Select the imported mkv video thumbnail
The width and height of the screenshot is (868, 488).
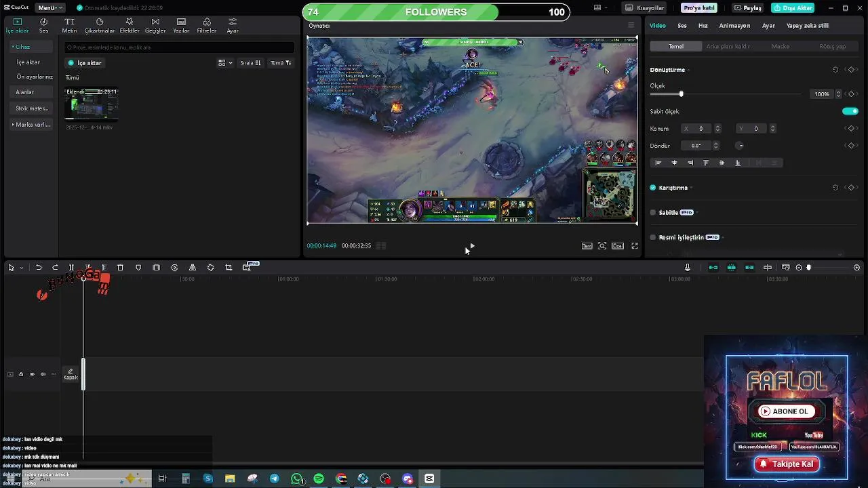pyautogui.click(x=92, y=104)
